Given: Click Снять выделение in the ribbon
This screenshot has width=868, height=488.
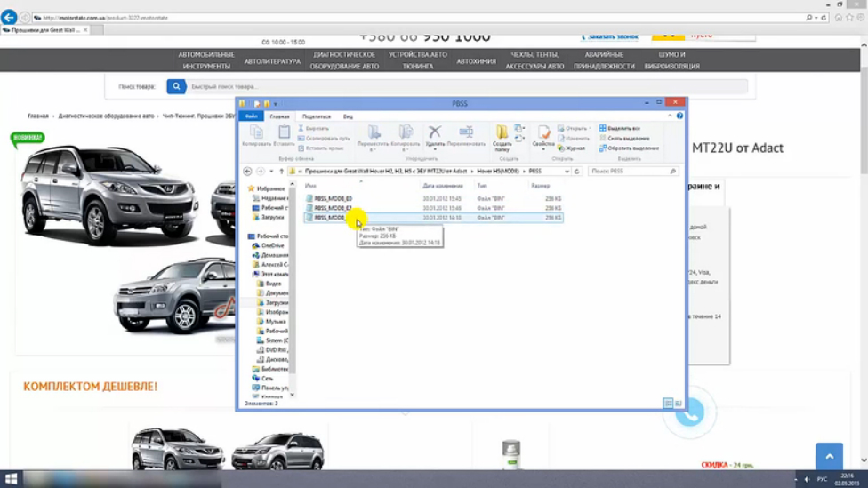Looking at the screenshot, I should 624,139.
